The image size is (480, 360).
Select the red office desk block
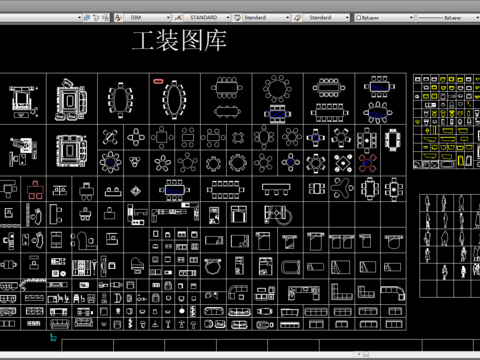[35, 190]
